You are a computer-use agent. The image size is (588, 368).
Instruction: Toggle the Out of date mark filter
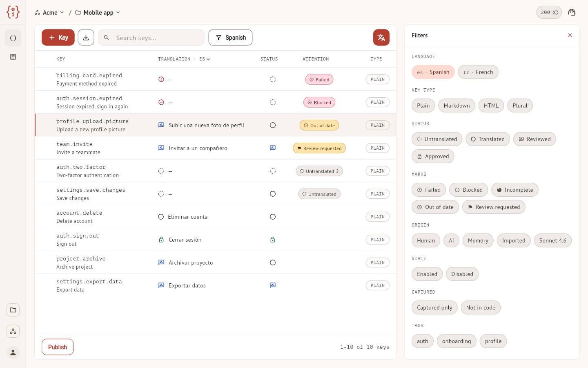[435, 207]
